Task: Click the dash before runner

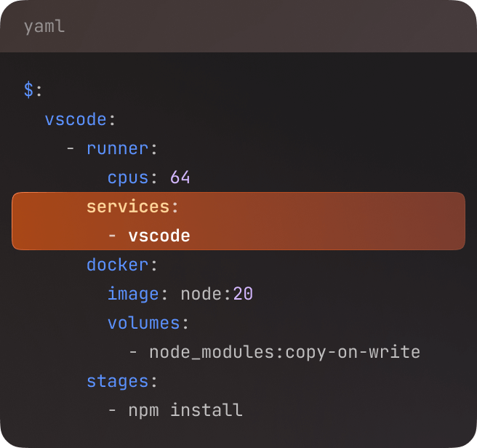Action: [71, 148]
